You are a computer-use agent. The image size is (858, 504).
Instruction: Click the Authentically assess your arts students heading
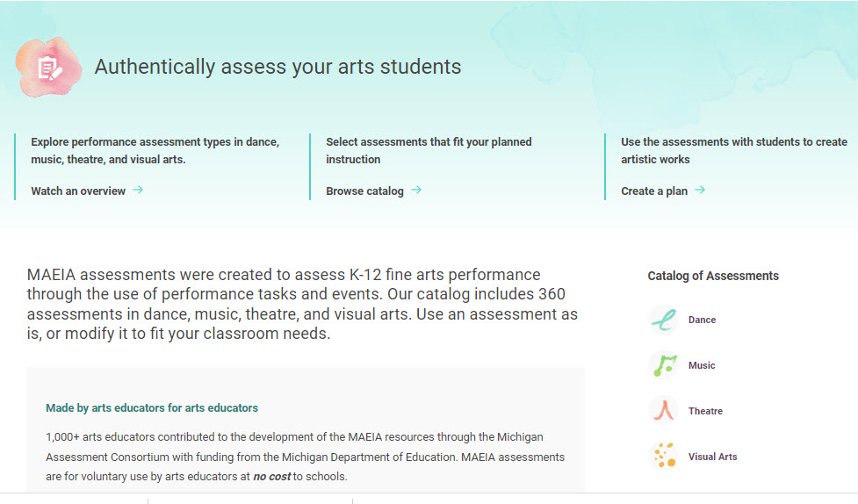tap(278, 67)
